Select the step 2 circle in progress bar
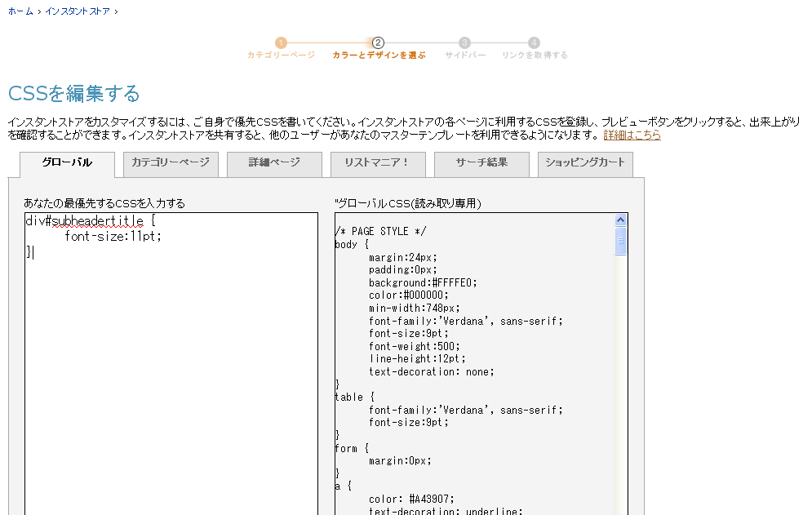 click(x=378, y=42)
